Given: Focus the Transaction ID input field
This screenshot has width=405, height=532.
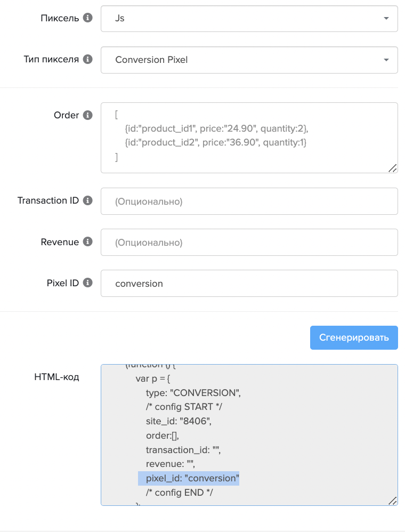Looking at the screenshot, I should (x=249, y=201).
